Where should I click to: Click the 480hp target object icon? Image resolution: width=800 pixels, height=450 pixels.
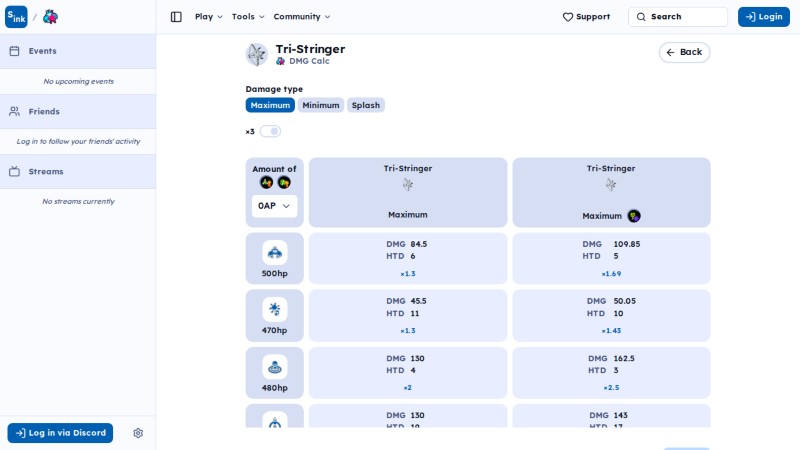[x=274, y=367]
